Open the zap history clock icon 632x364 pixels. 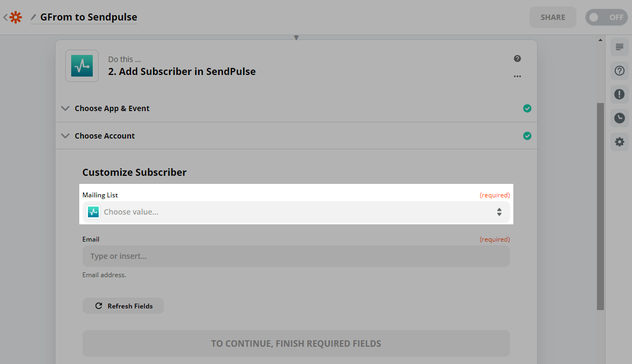pos(619,118)
